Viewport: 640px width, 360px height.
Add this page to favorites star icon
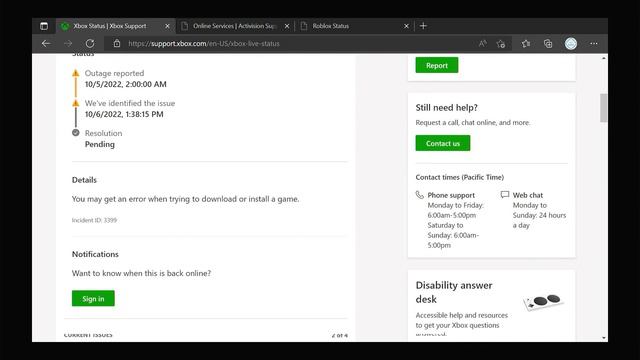click(501, 43)
